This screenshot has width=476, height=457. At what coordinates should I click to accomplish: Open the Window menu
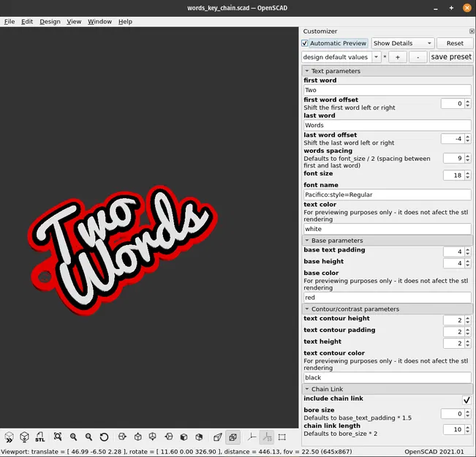[x=100, y=21]
